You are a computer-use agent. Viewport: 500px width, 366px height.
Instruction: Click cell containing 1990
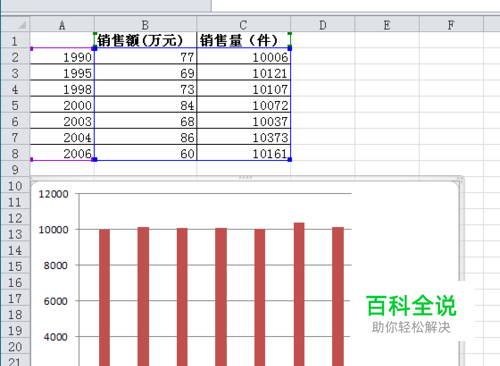click(62, 57)
